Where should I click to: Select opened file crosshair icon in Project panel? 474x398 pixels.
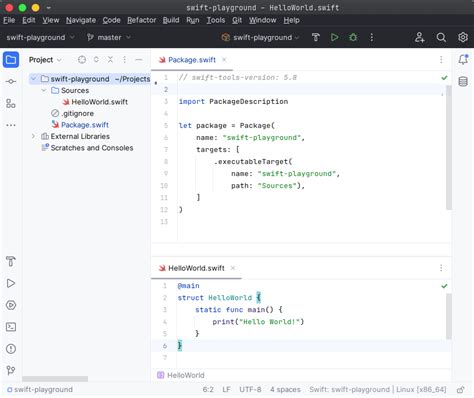[x=82, y=60]
